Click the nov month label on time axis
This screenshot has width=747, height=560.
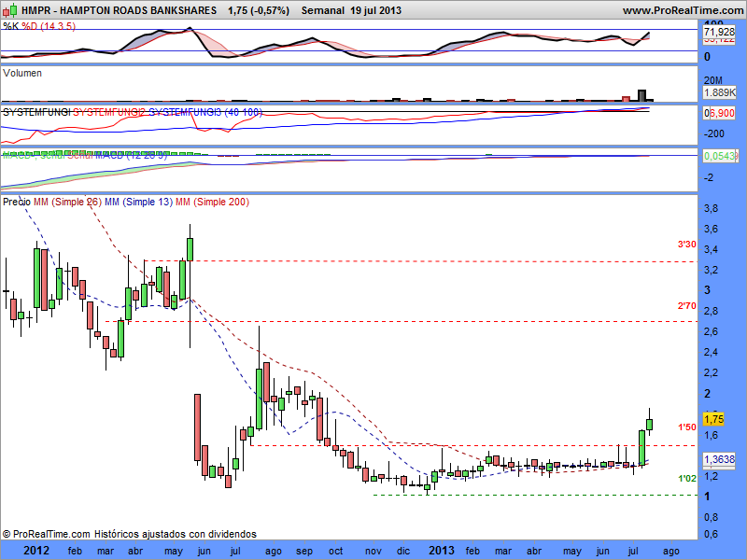tap(373, 552)
